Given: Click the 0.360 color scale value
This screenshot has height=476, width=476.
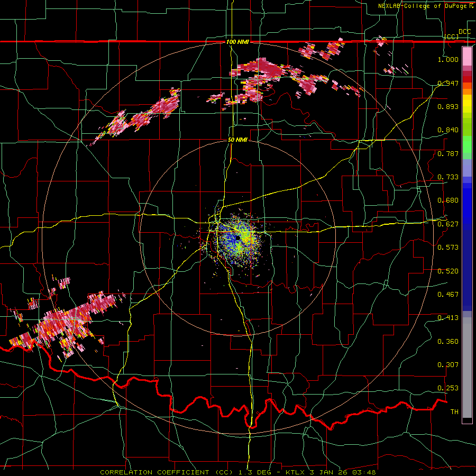Looking at the screenshot, I should tap(448, 342).
